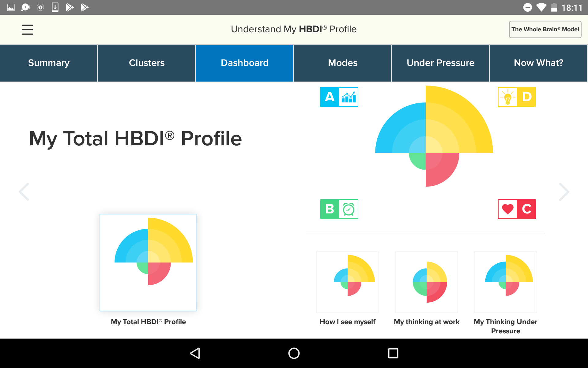Tap the shield notification icon in status bar

pyautogui.click(x=40, y=7)
